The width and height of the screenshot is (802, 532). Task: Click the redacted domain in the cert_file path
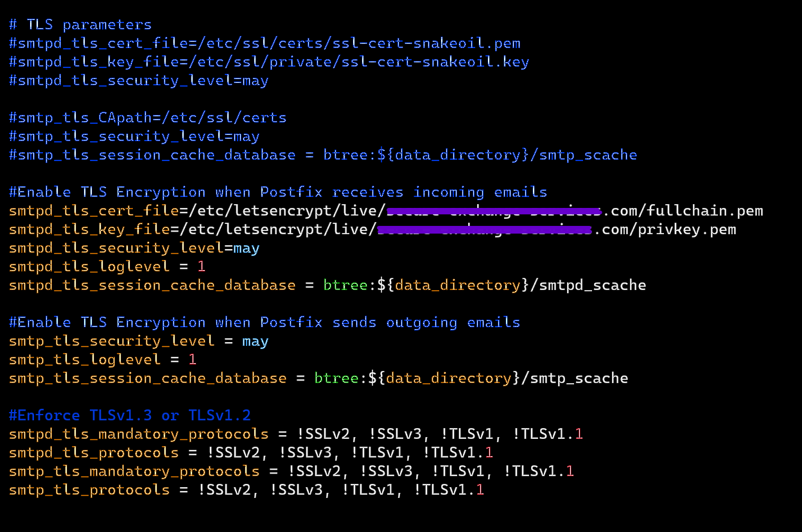[x=494, y=211]
